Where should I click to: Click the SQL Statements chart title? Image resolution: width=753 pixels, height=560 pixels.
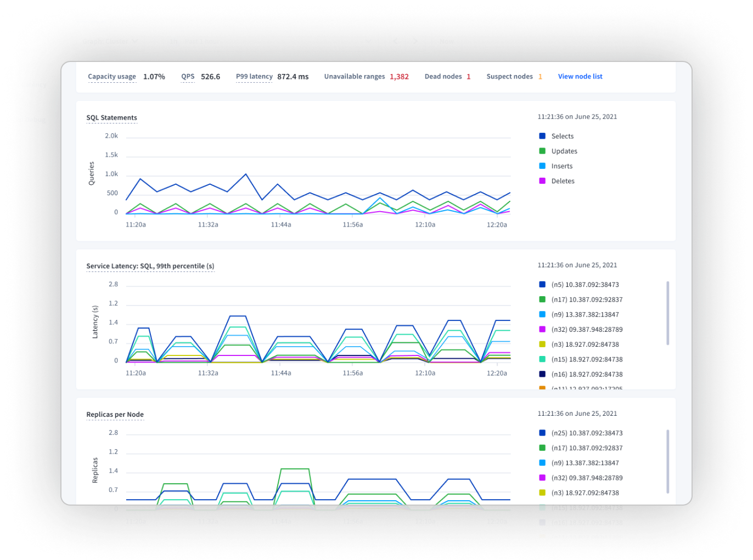coord(112,118)
